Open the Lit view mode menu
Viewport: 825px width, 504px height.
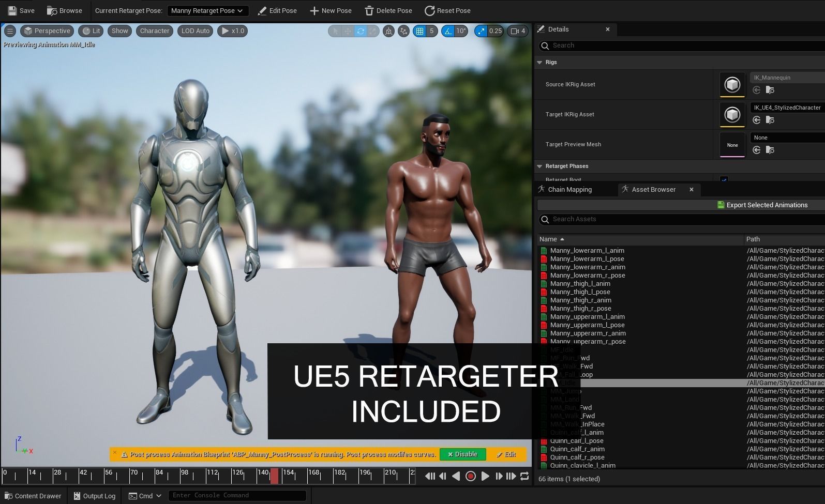click(91, 31)
